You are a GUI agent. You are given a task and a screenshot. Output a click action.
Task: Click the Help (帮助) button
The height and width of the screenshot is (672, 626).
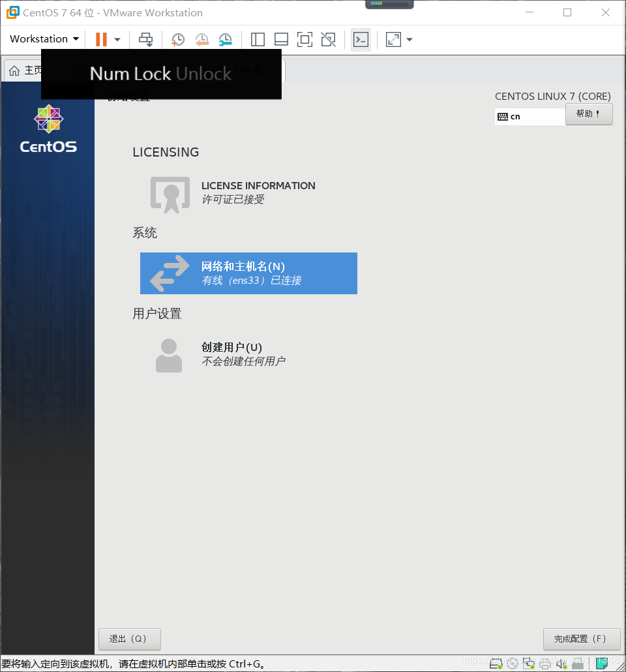589,114
